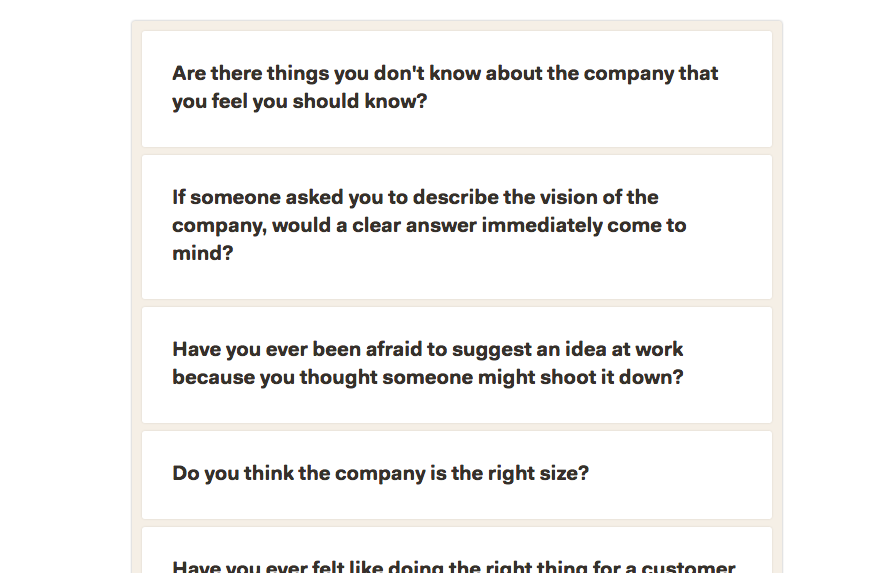The width and height of the screenshot is (894, 573).
Task: Click the word 'mind?' in the vision question
Action: (x=202, y=253)
